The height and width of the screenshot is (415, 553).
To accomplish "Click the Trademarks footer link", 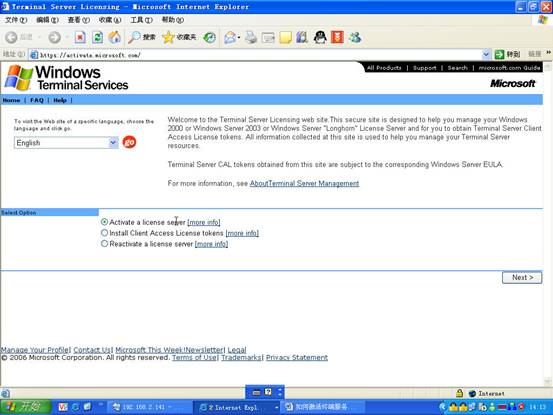I will click(241, 358).
